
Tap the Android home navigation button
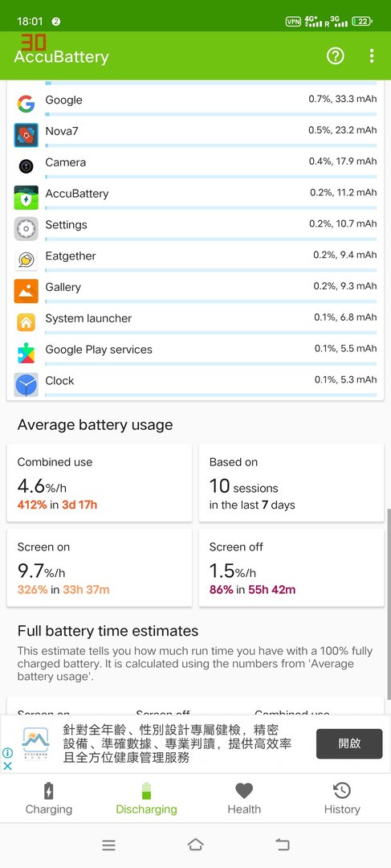tap(195, 845)
